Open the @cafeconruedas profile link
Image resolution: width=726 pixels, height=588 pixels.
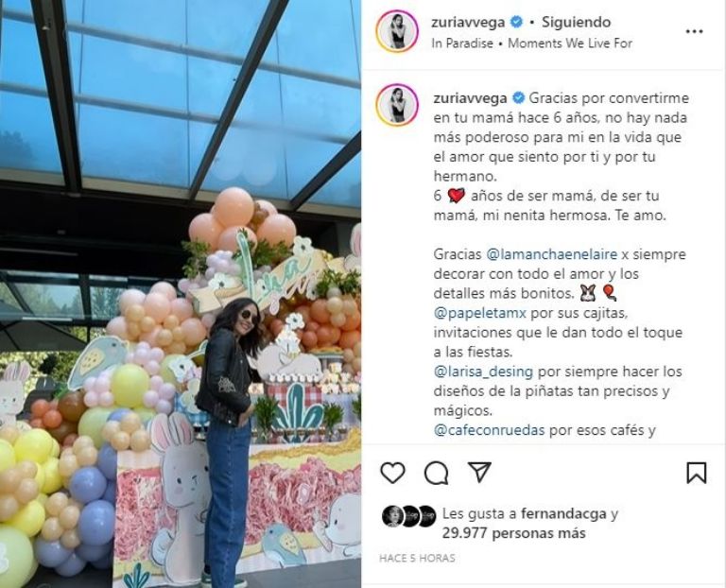(x=489, y=430)
